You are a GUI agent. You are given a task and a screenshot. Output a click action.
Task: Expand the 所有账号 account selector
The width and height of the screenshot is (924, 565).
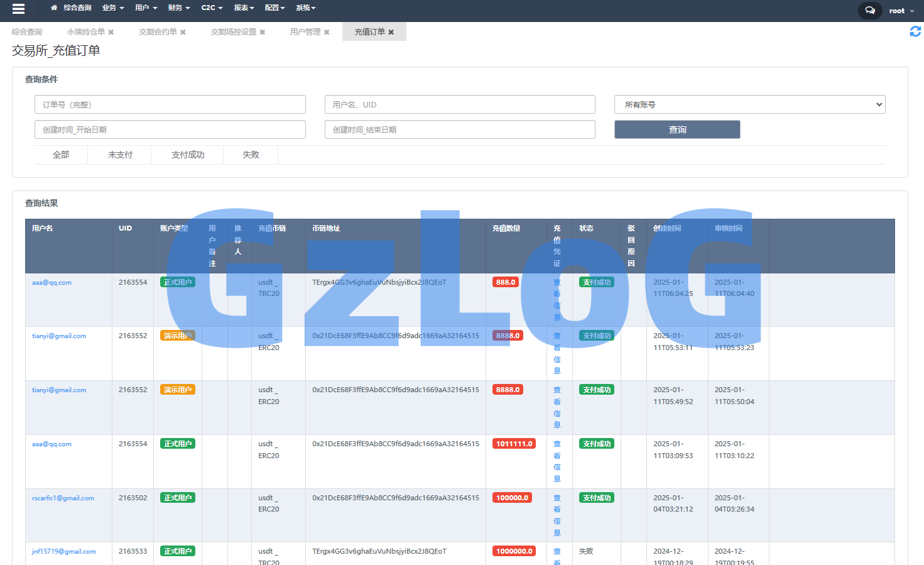(749, 105)
